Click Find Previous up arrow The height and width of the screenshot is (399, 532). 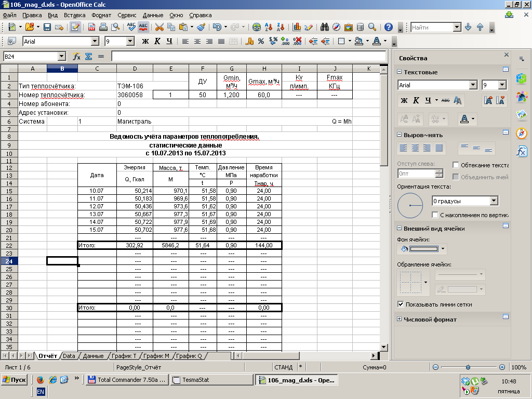coord(480,27)
